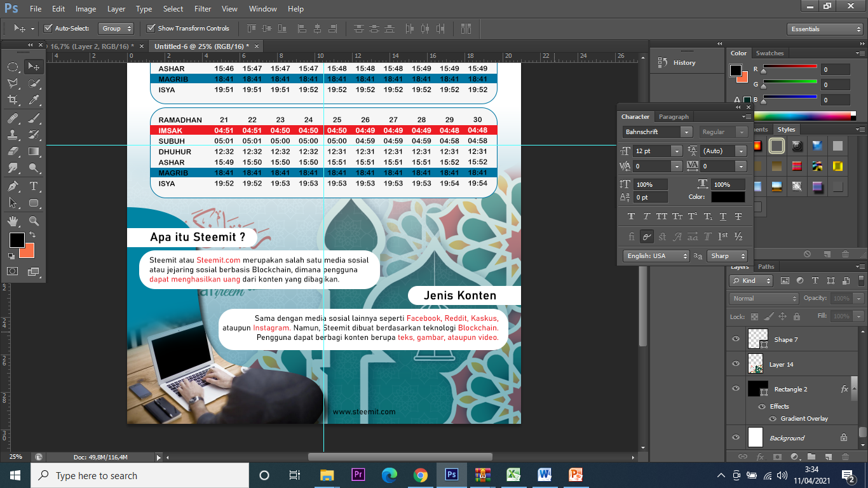Select the Horizontal Type tool
This screenshot has width=868, height=488.
coord(34,186)
